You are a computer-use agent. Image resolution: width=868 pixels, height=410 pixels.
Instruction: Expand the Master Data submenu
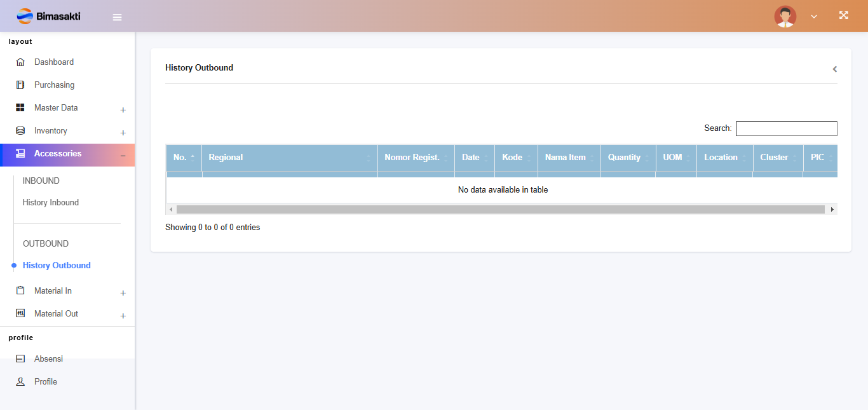(123, 110)
